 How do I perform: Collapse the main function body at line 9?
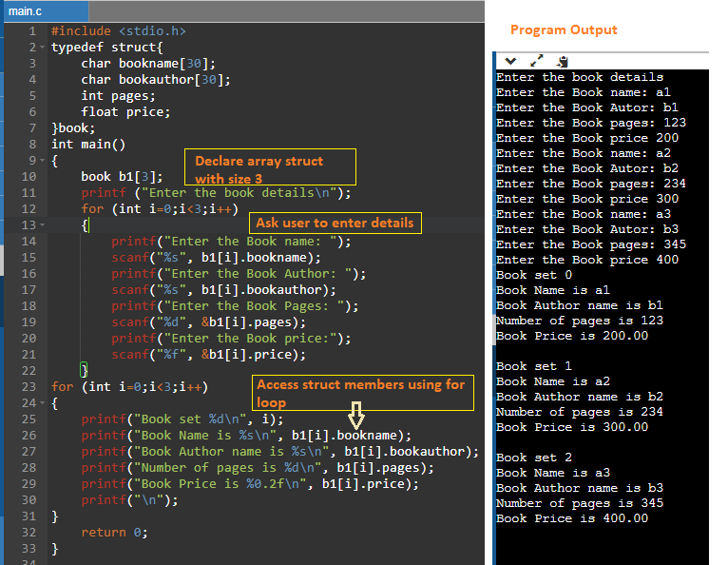pos(42,161)
